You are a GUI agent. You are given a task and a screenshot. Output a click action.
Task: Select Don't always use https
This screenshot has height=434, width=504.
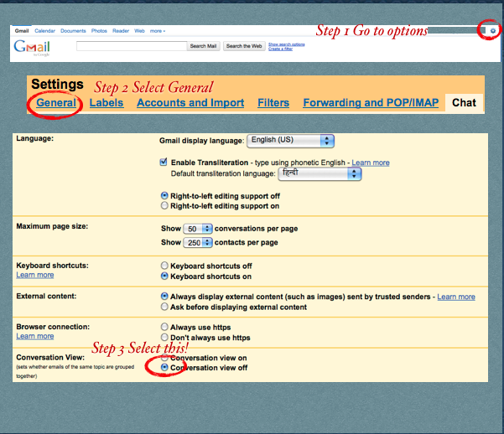(164, 338)
